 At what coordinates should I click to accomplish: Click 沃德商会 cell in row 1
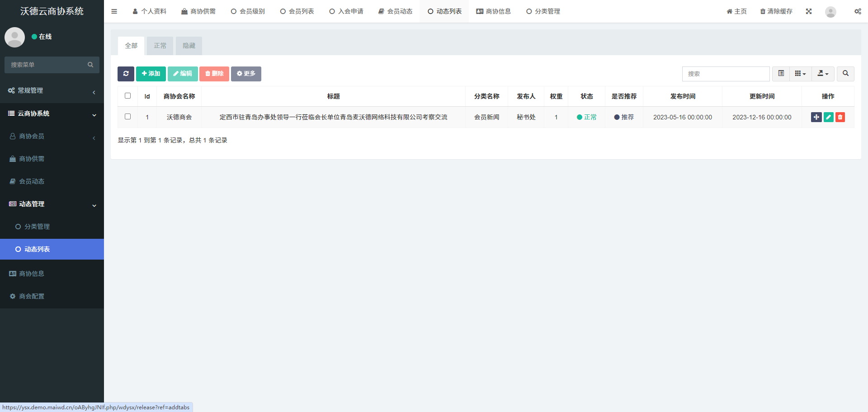tap(179, 117)
